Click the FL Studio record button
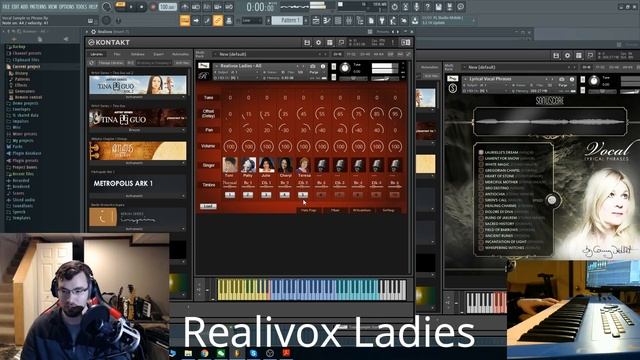The height and width of the screenshot is (360, 640). (153, 7)
